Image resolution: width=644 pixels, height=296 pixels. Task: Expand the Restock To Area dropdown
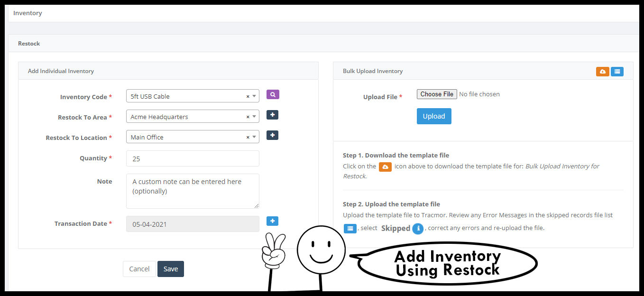tap(255, 117)
